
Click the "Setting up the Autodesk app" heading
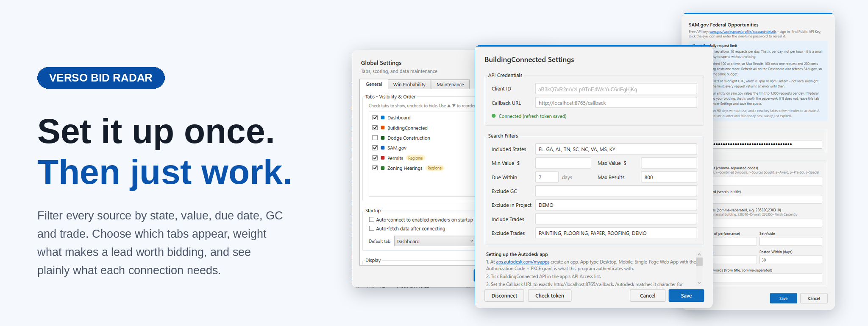[517, 254]
